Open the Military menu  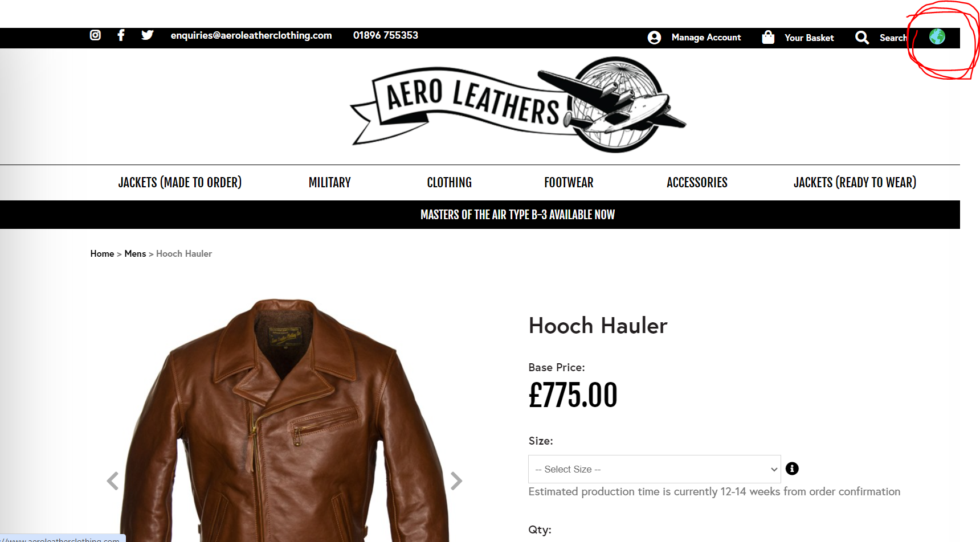[330, 183]
